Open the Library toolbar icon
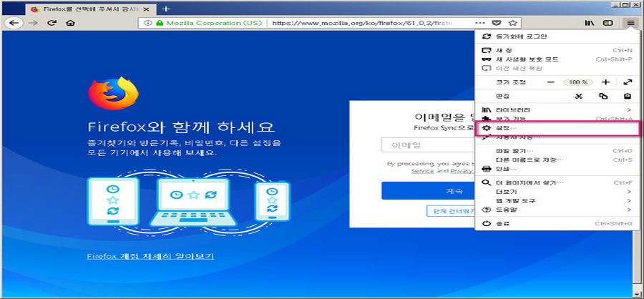The width and height of the screenshot is (644, 299). point(590,23)
